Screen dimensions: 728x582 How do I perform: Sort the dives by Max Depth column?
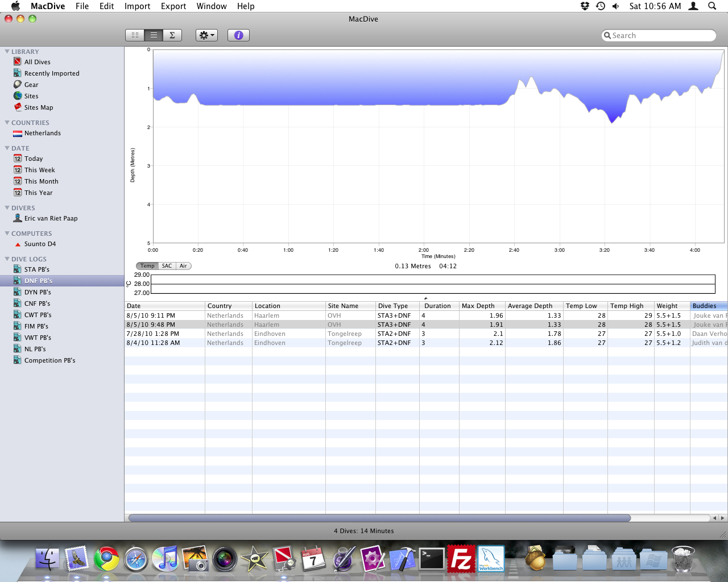481,306
